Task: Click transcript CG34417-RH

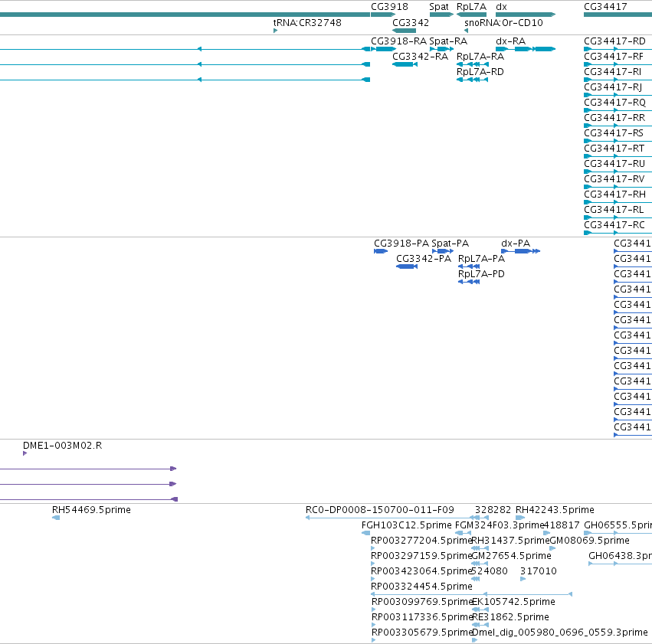Action: tap(614, 195)
